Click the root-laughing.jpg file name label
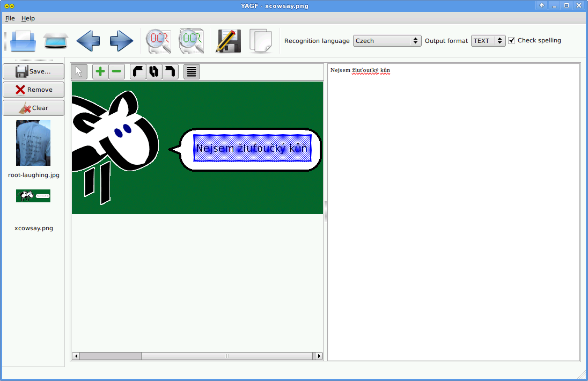588x381 pixels. point(34,175)
